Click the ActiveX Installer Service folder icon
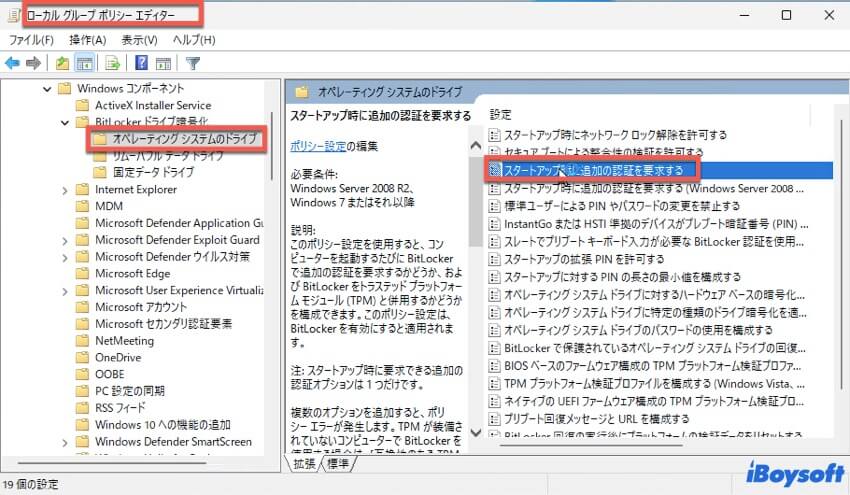This screenshot has width=850, height=495. click(x=82, y=105)
